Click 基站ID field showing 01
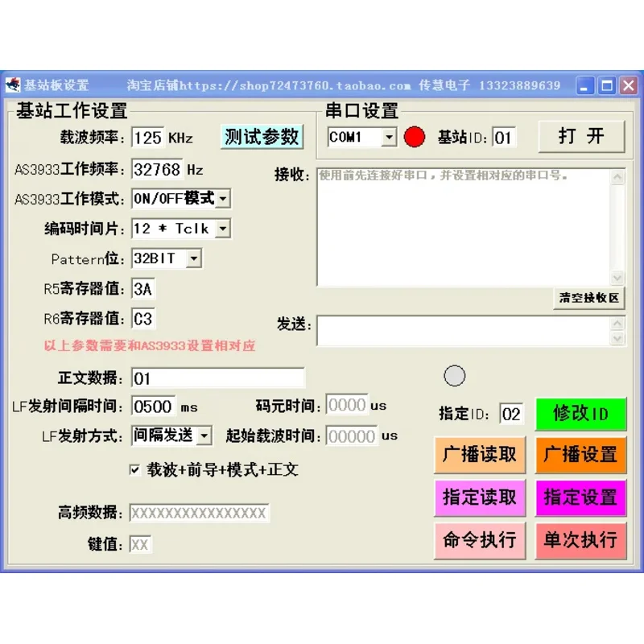Screen dimensions: 644x644 click(504, 137)
